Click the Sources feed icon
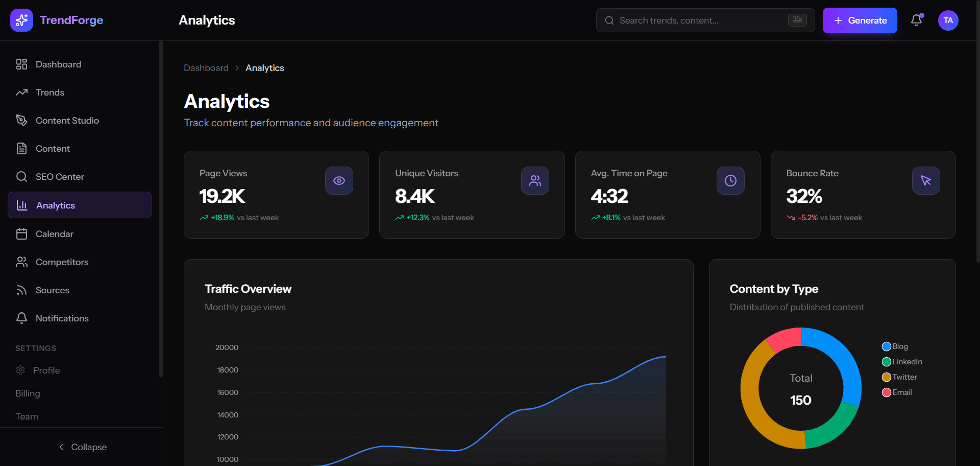The image size is (980, 466). coord(21,290)
